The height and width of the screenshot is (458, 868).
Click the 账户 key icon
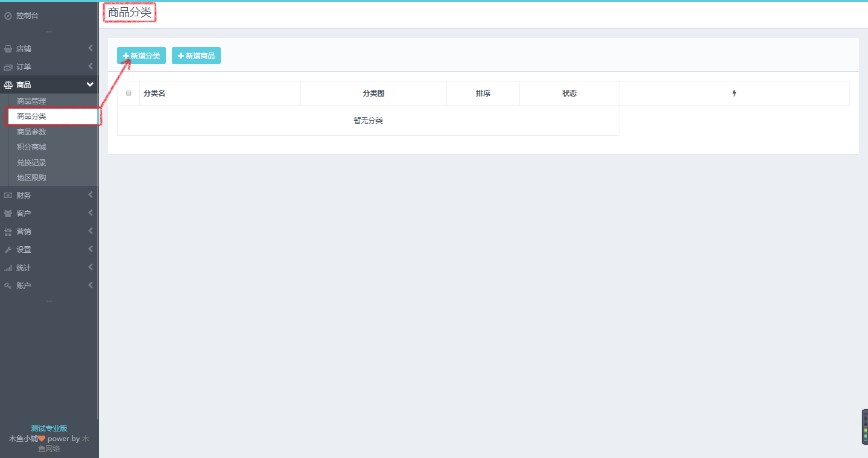(8, 286)
